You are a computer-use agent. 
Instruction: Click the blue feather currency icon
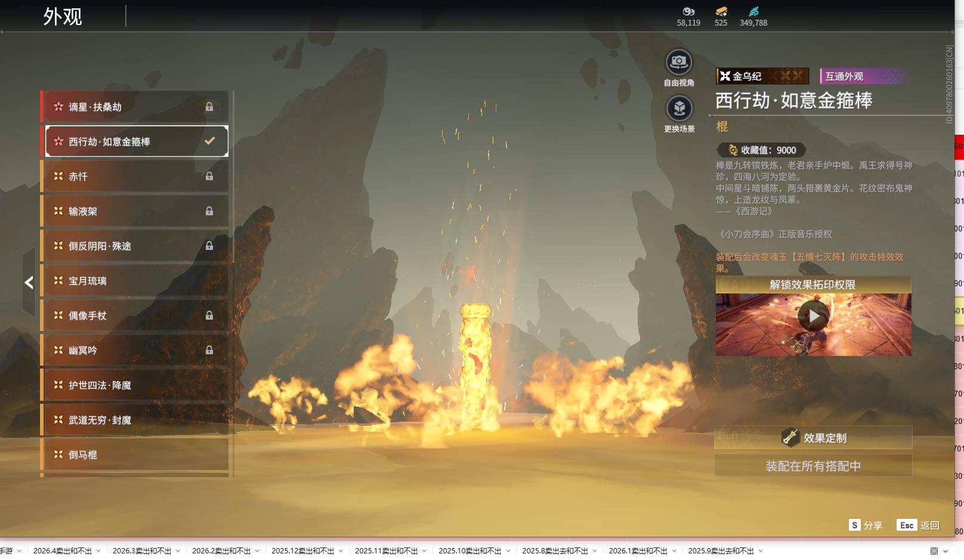pyautogui.click(x=753, y=11)
